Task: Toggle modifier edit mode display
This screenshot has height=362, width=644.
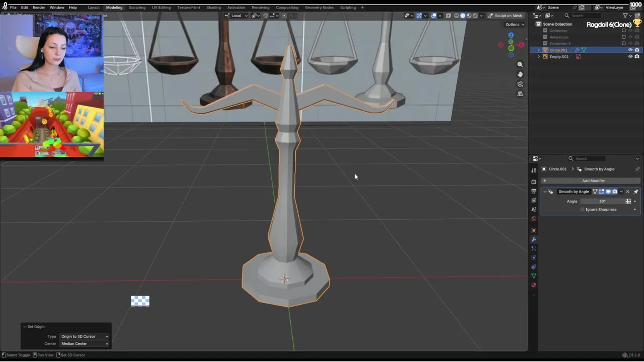Action: coord(602,192)
